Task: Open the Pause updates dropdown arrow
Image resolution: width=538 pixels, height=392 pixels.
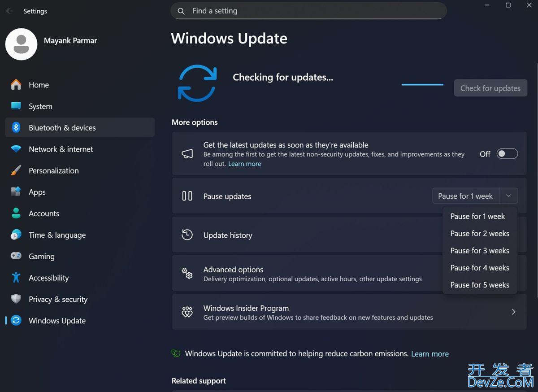Action: point(508,196)
